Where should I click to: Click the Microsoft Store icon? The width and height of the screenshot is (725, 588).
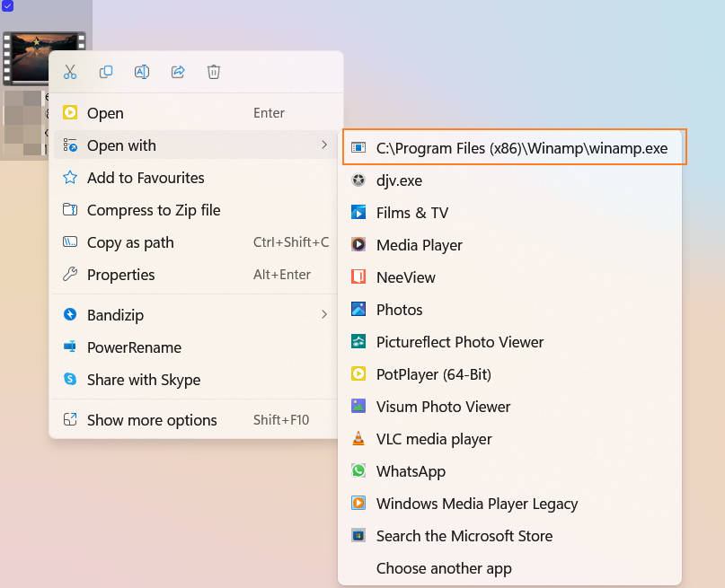[358, 535]
